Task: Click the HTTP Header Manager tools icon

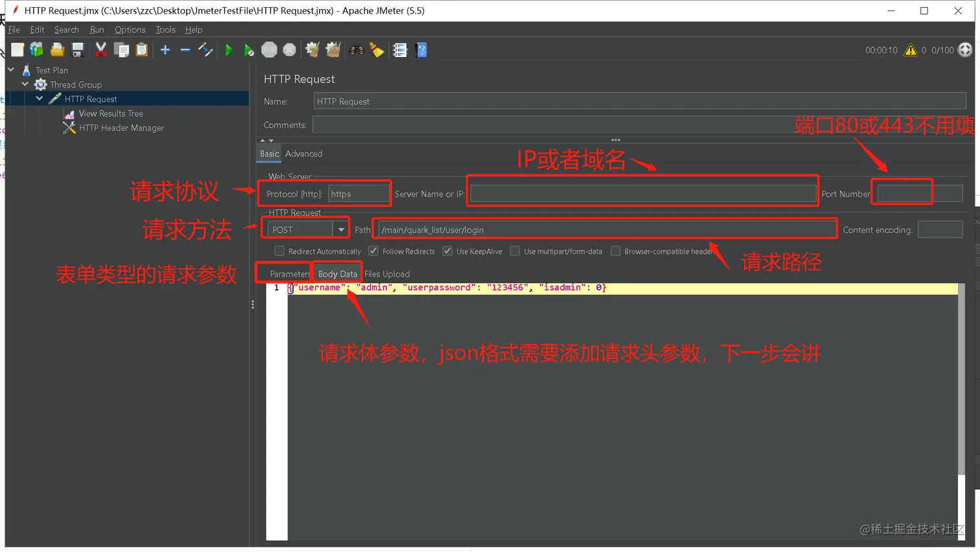Action: coord(69,128)
